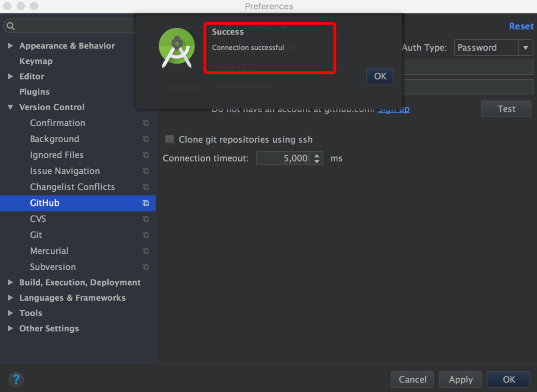537x392 pixels.
Task: Click the help question mark icon
Action: [x=16, y=379]
